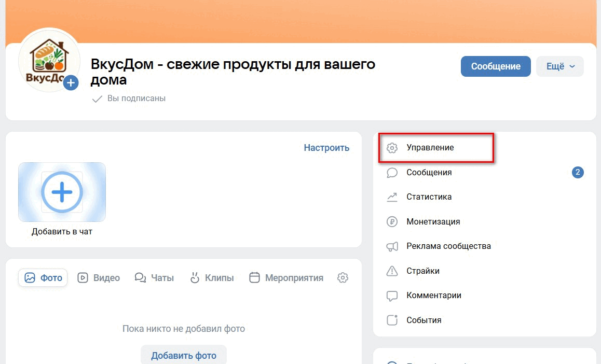
Task: Open Сообщения via speech bubble icon
Action: 392,173
